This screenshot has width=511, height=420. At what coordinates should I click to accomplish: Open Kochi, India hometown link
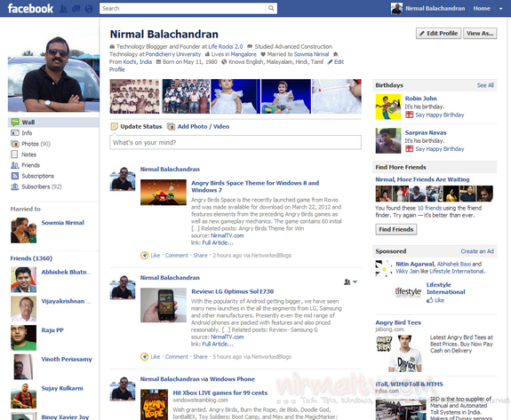click(137, 62)
